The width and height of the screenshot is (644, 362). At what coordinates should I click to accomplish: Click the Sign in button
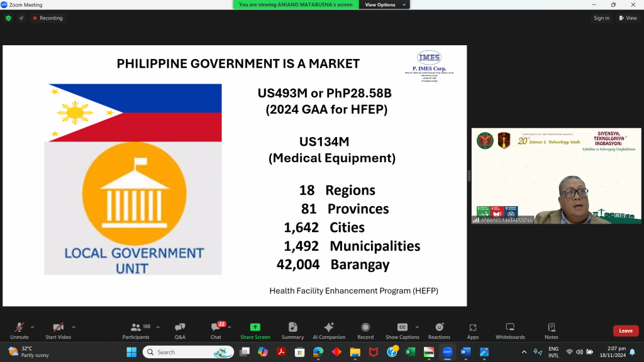(x=601, y=18)
